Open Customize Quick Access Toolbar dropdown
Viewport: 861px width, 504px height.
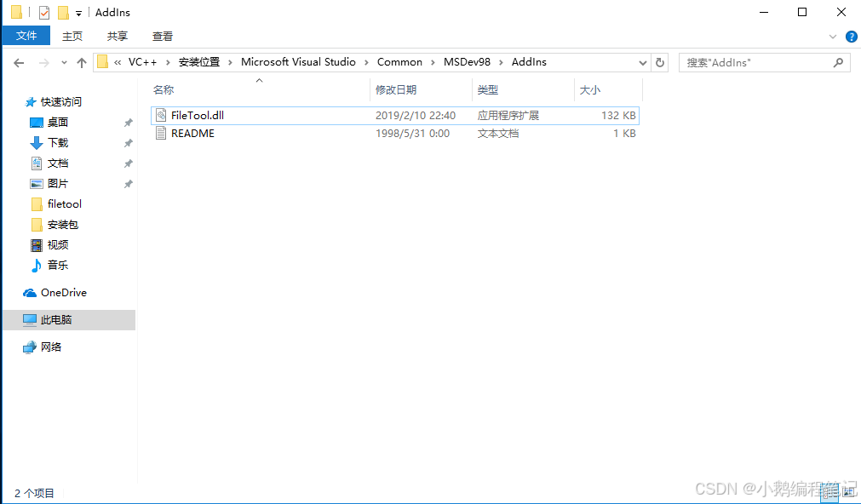coord(78,13)
